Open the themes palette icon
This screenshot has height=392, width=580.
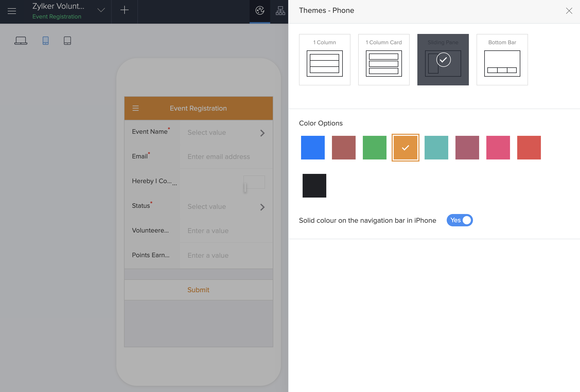[x=260, y=11]
